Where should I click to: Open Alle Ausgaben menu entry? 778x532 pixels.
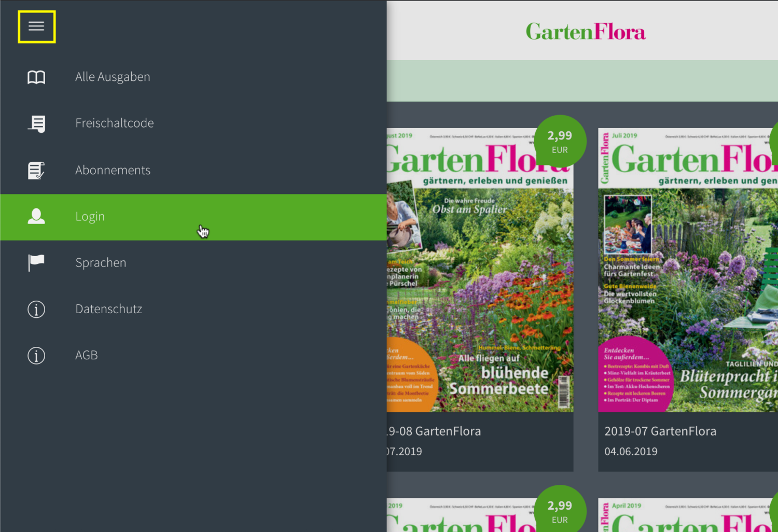tap(193, 77)
